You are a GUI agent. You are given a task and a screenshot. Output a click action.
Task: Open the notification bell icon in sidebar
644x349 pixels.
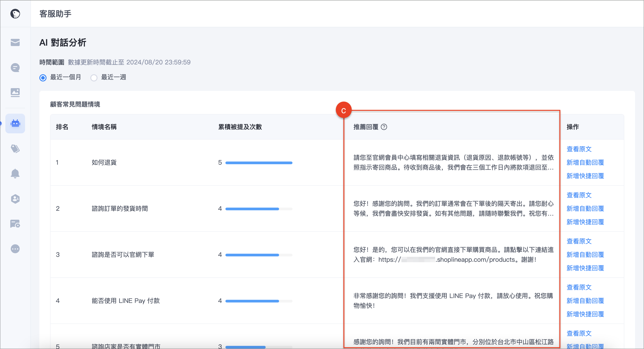tap(15, 173)
